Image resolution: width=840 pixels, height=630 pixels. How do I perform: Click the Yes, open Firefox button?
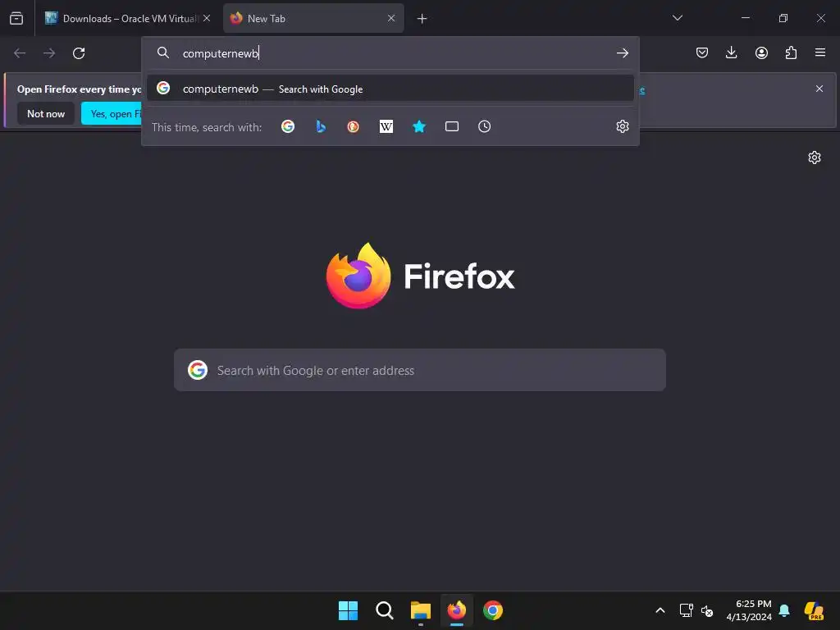(112, 113)
